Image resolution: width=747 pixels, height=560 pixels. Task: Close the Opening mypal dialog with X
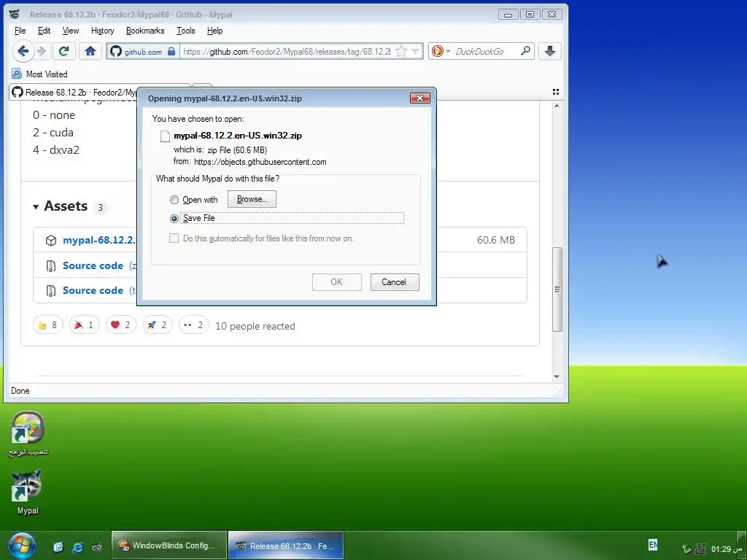[419, 98]
